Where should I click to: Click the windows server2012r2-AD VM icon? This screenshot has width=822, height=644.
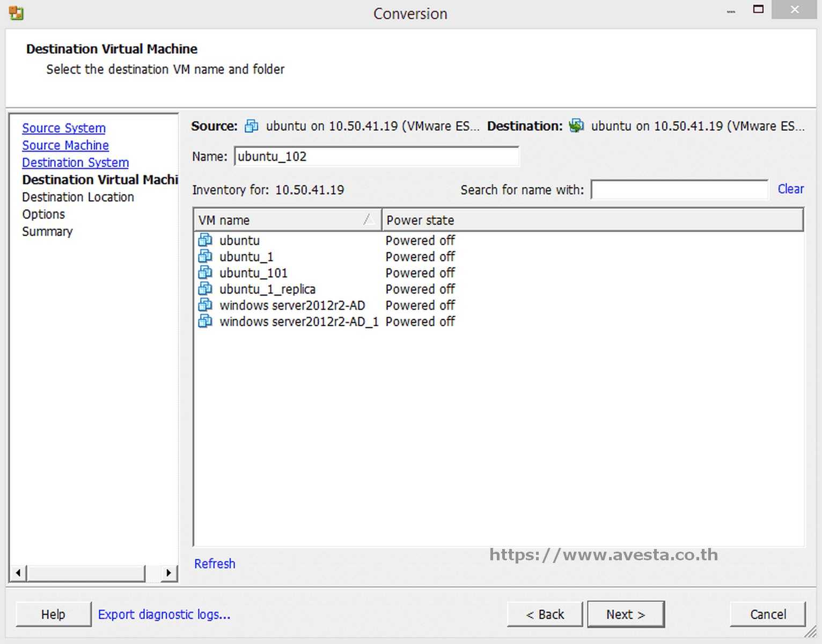point(204,304)
